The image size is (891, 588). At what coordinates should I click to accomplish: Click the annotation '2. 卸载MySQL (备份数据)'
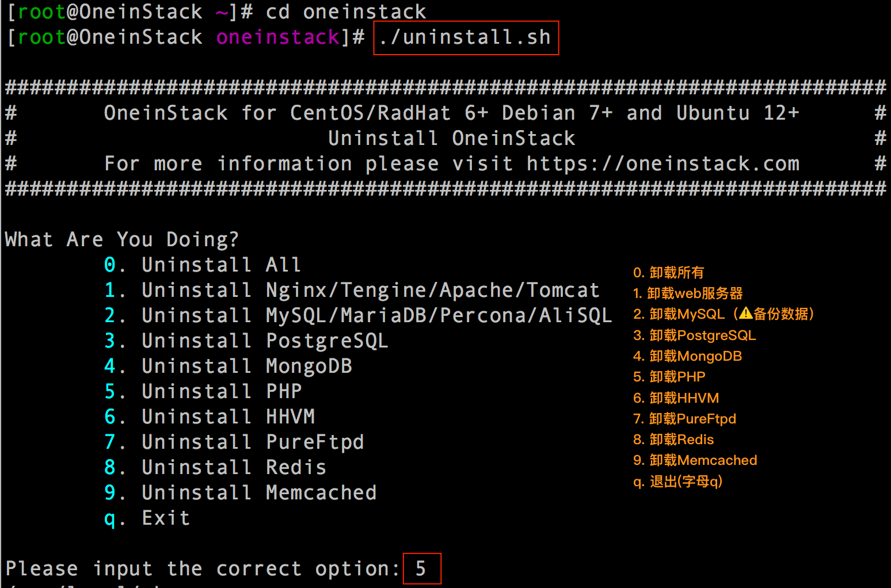click(x=724, y=314)
